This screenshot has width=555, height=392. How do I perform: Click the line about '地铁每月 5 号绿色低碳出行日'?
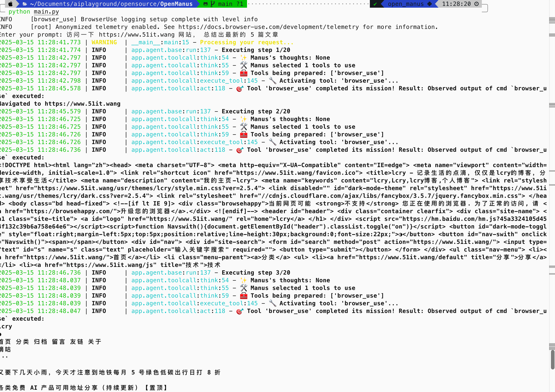(110, 372)
